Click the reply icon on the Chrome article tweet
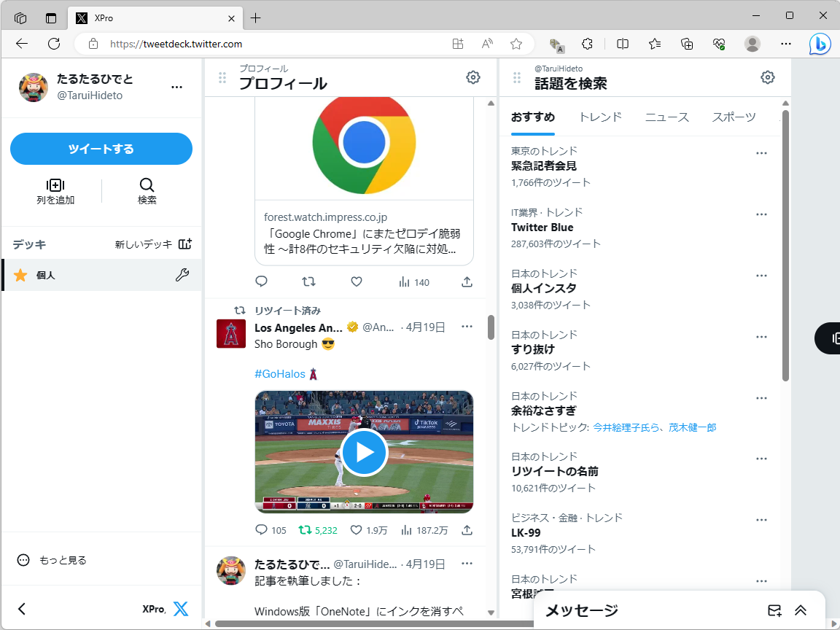The width and height of the screenshot is (840, 630). click(261, 281)
